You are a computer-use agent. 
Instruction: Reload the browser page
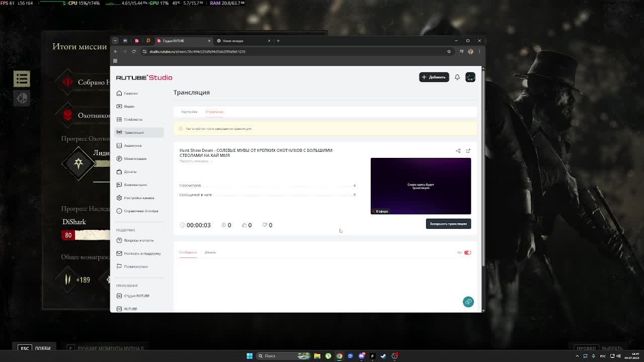tap(134, 51)
